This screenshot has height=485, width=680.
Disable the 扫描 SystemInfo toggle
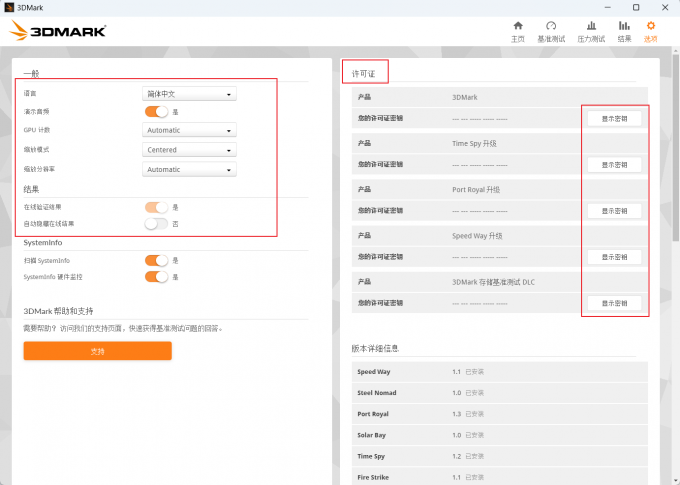tap(157, 260)
